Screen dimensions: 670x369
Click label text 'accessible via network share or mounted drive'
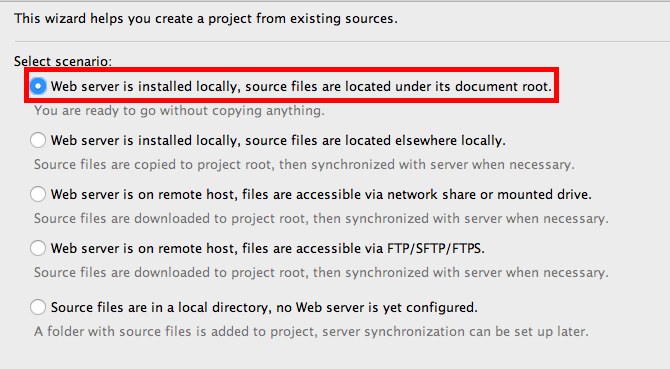(x=444, y=195)
